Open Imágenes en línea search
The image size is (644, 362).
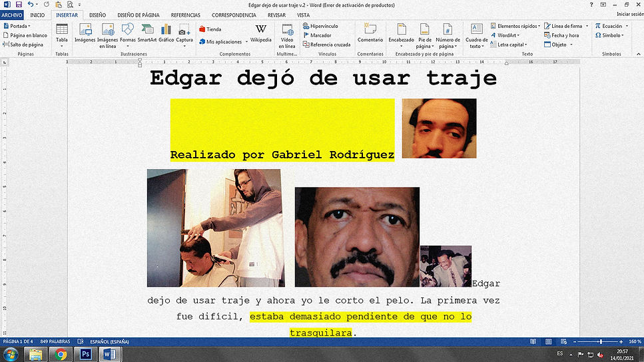tap(108, 36)
